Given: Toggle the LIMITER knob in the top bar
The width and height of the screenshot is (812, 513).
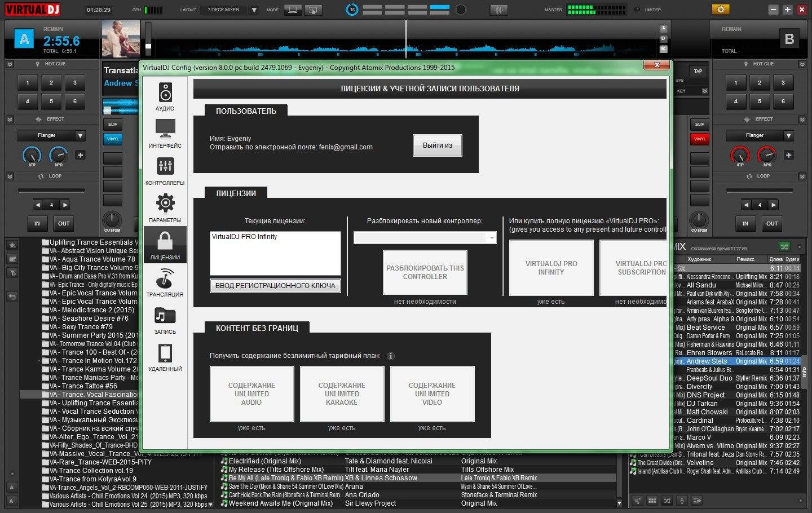Looking at the screenshot, I should (638, 10).
